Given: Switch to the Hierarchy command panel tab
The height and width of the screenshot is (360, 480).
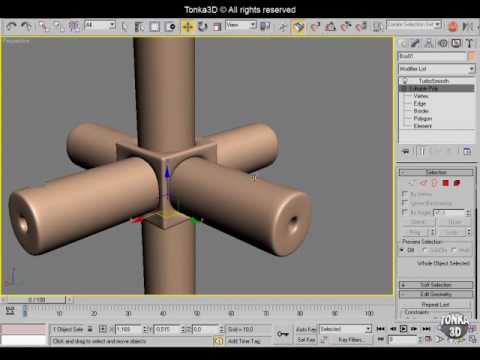Looking at the screenshot, I should click(x=429, y=43).
